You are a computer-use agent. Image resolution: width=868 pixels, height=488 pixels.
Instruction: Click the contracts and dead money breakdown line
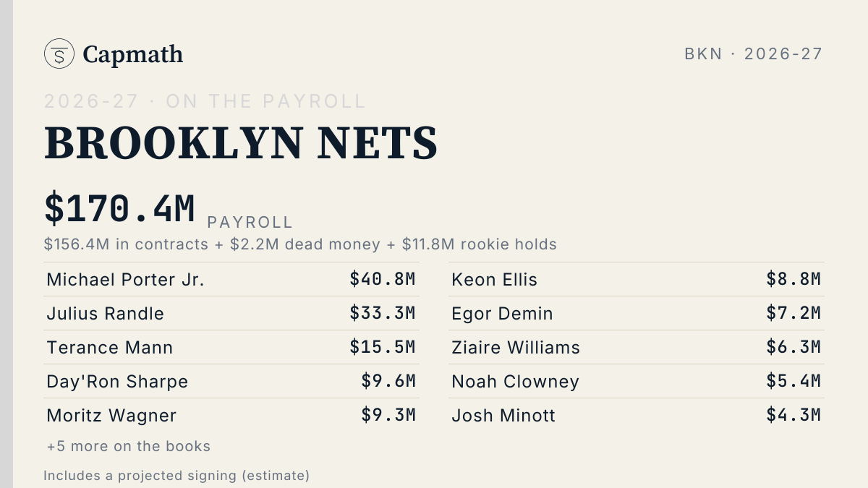[300, 244]
